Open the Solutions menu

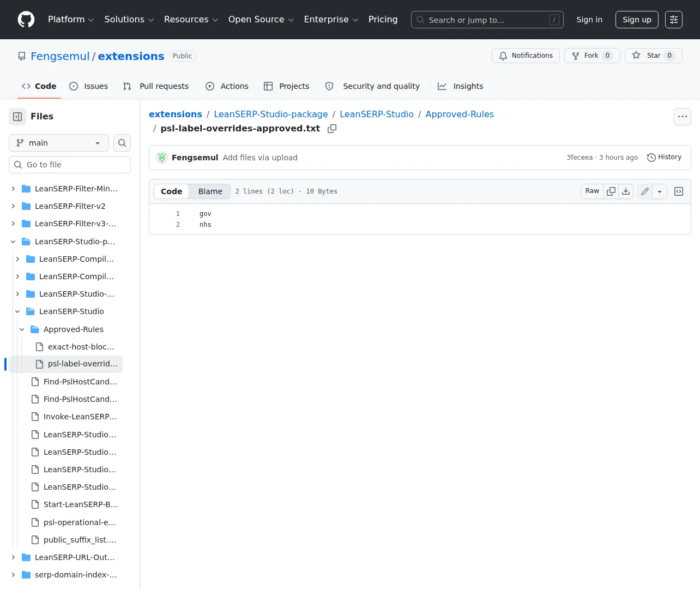click(129, 20)
